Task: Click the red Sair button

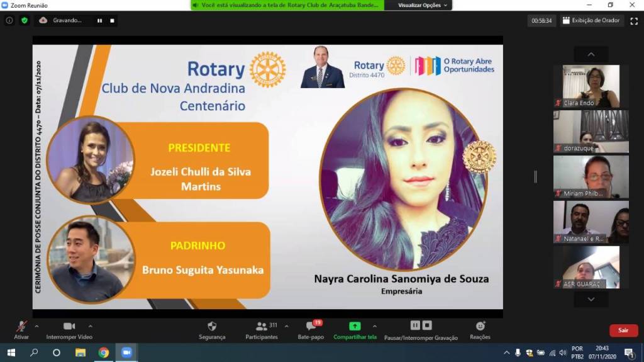Action: pyautogui.click(x=623, y=330)
